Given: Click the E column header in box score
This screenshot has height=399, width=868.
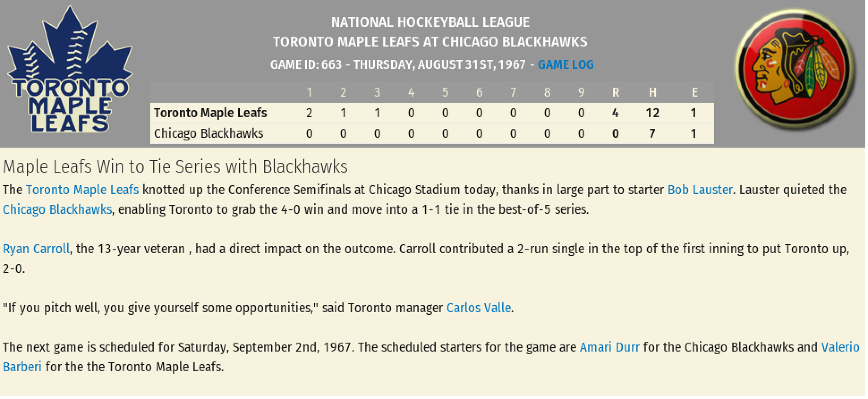Looking at the screenshot, I should point(694,93).
